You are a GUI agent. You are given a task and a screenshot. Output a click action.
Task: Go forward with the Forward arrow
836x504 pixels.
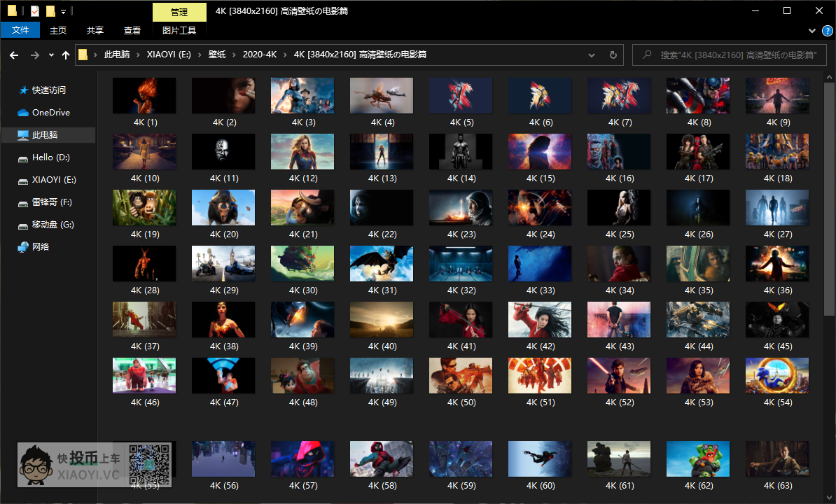tap(34, 55)
